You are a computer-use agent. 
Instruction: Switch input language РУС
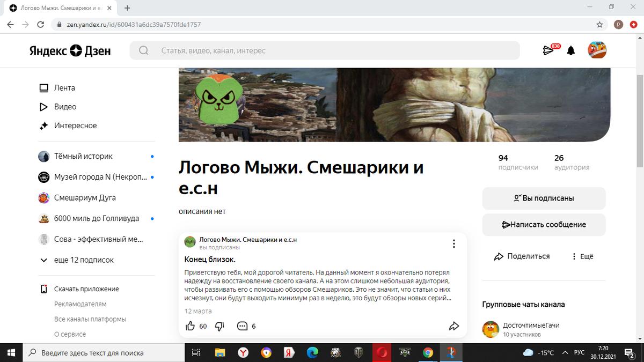(580, 353)
